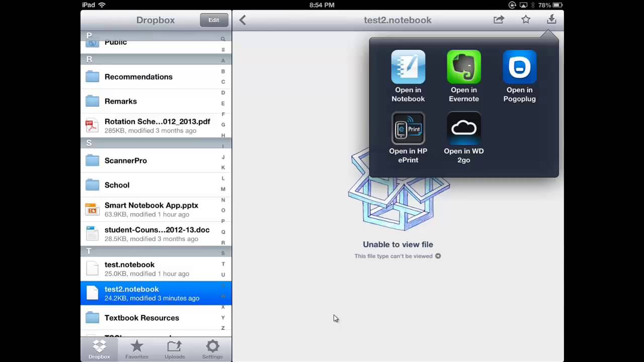Open Smart Notebook App.pptx file
Image resolution: width=644 pixels, height=362 pixels.
coord(156,210)
